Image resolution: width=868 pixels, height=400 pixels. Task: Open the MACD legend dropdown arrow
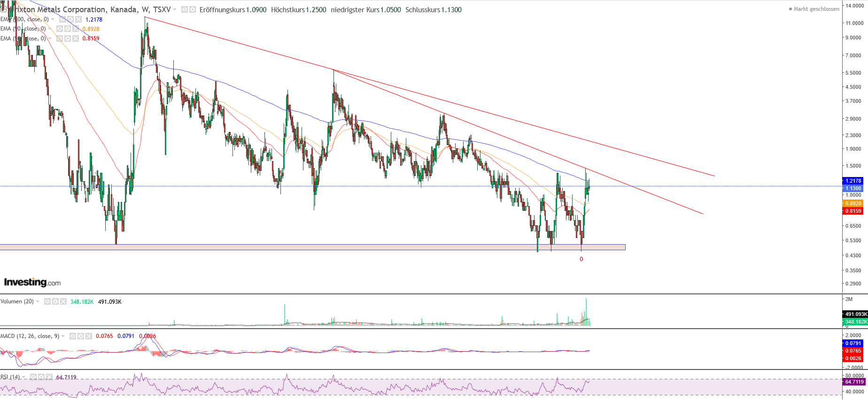tap(63, 336)
